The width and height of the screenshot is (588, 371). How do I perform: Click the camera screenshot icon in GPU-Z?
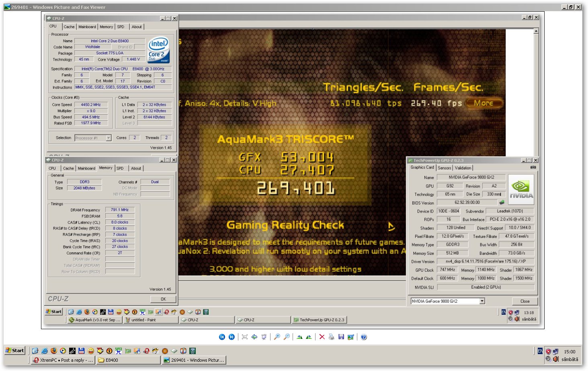pyautogui.click(x=533, y=167)
